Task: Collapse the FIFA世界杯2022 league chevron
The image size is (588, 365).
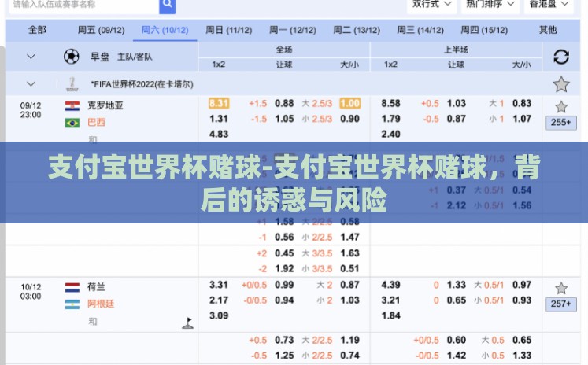Action: 31,84
